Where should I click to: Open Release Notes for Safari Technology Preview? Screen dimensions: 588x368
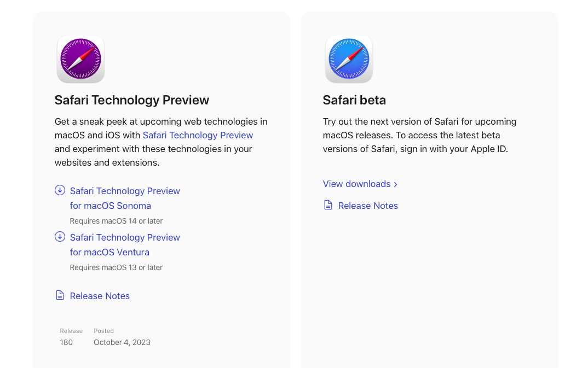(x=100, y=296)
